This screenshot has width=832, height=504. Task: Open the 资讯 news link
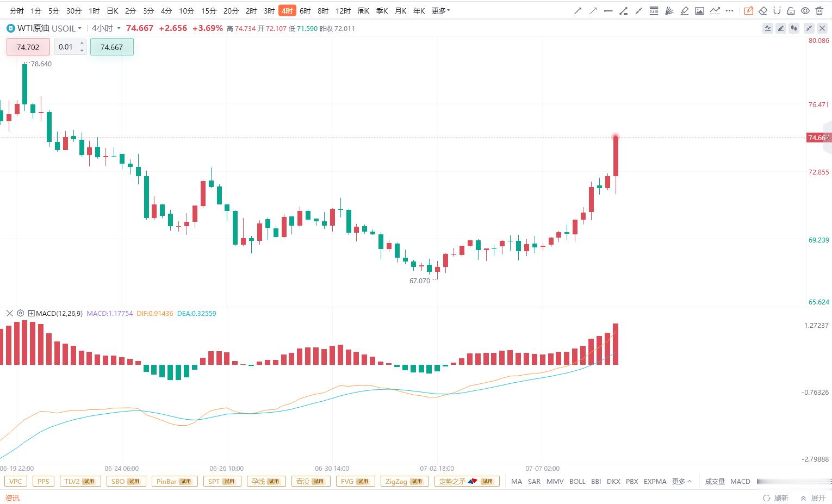coord(13,497)
